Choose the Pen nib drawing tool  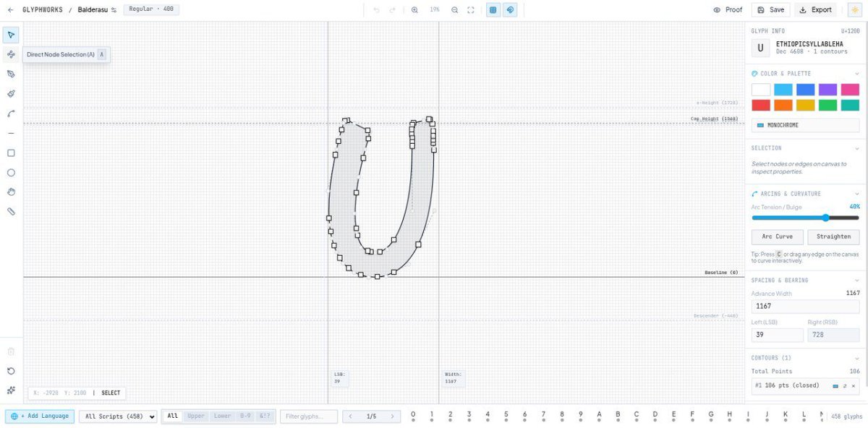[11, 74]
